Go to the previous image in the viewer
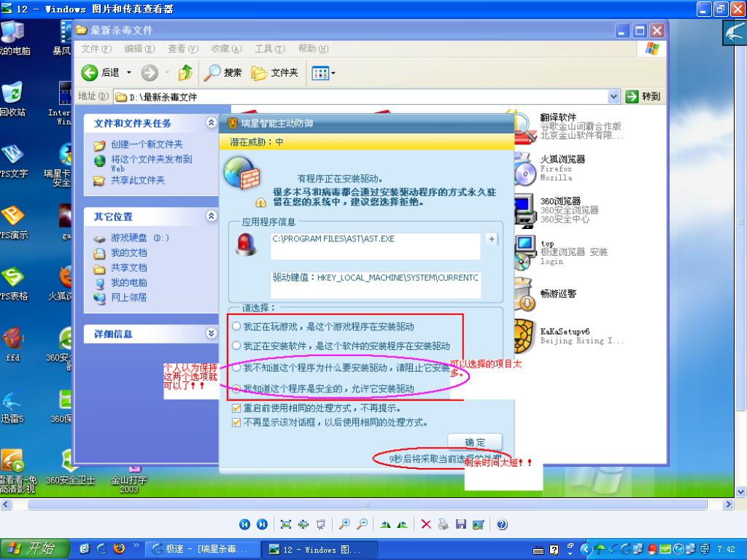The image size is (747, 560). coord(244,524)
